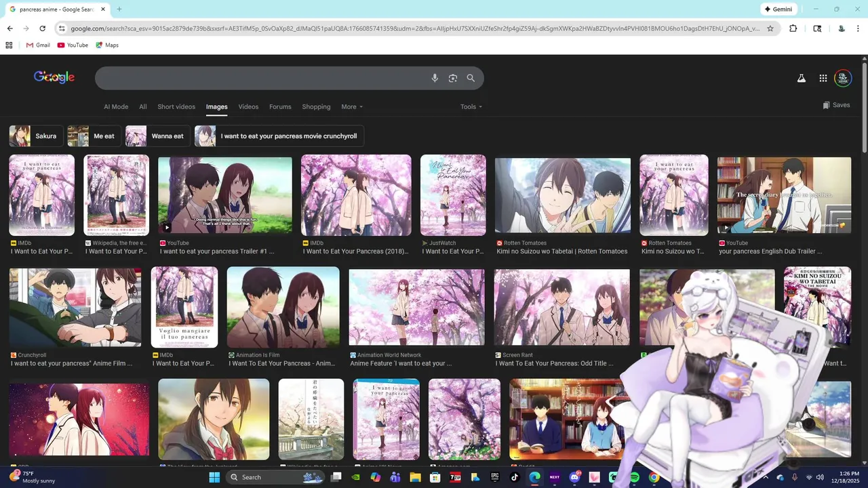Open the Chrome apps grid in bookmarks bar

pyautogui.click(x=9, y=45)
